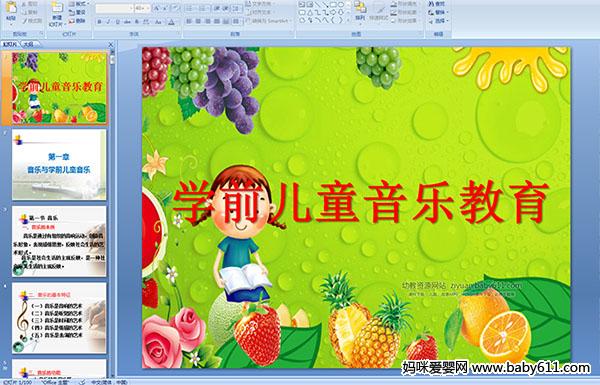The width and height of the screenshot is (600, 385).
Task: Increase the font size with Grow Font
Action: point(157,8)
